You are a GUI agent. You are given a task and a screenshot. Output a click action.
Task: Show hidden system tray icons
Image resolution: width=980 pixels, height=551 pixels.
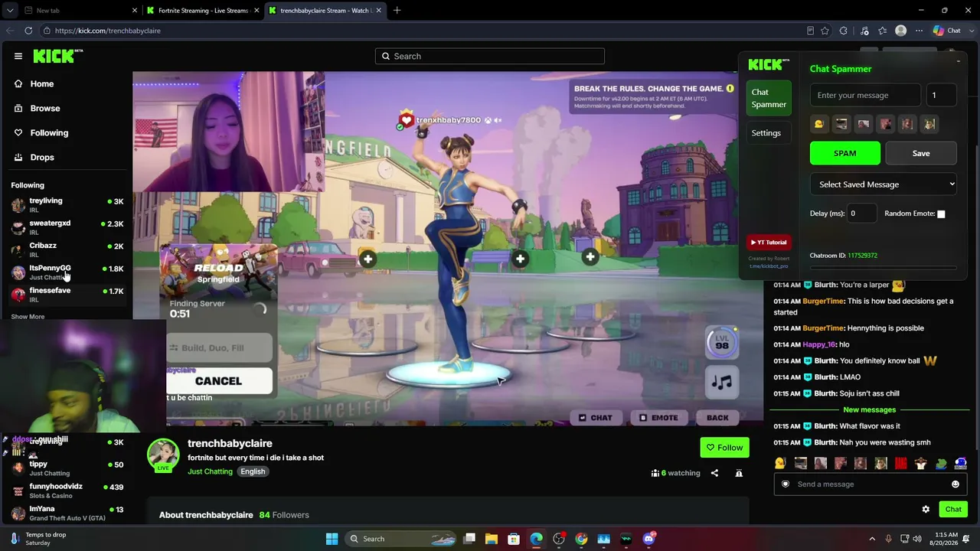click(871, 539)
